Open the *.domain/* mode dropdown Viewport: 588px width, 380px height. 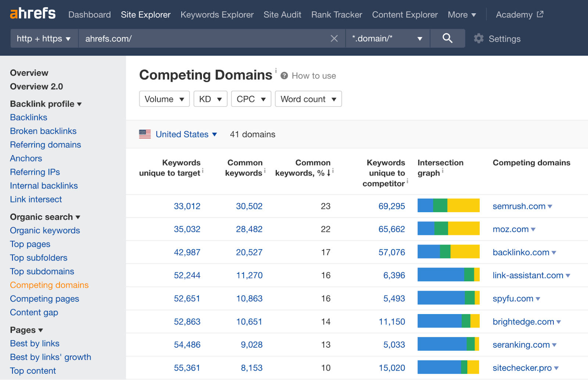coord(388,39)
